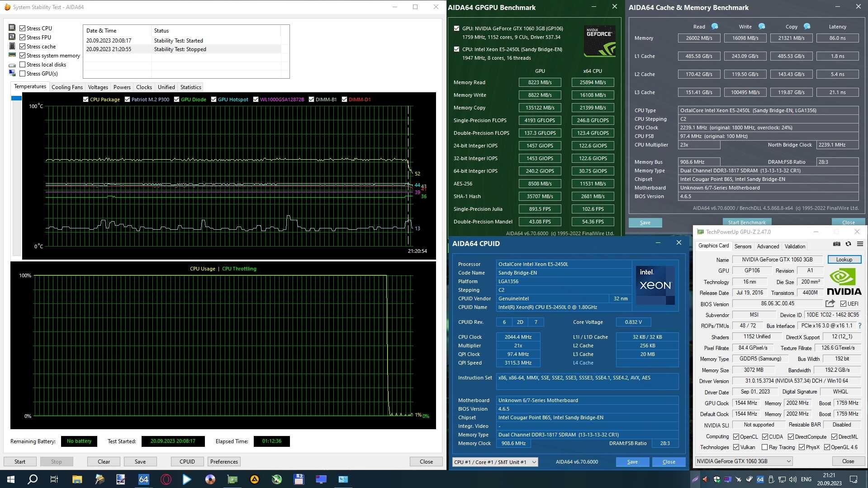The height and width of the screenshot is (488, 868).
Task: Open the GPU-Z green card taskbar icon
Action: tap(232, 479)
